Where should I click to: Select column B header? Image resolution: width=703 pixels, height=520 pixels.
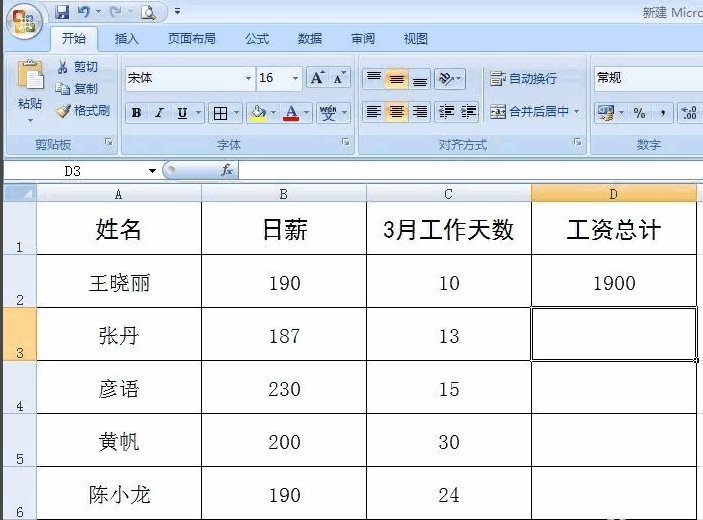284,194
